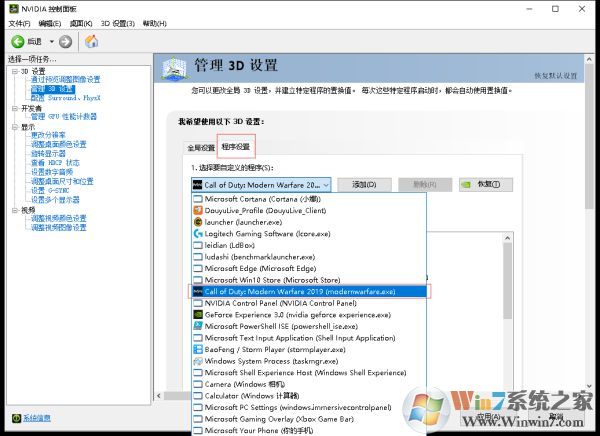Click the Logitech Gaming Software icon
The height and width of the screenshot is (436, 600).
coord(198,234)
